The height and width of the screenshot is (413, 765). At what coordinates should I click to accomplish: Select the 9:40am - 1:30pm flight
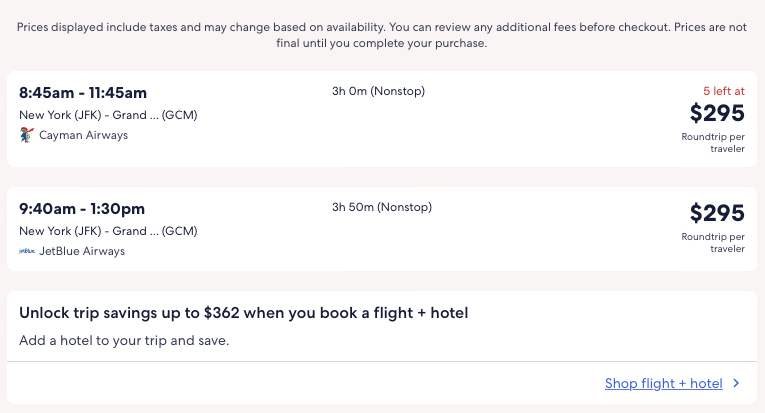click(x=82, y=209)
